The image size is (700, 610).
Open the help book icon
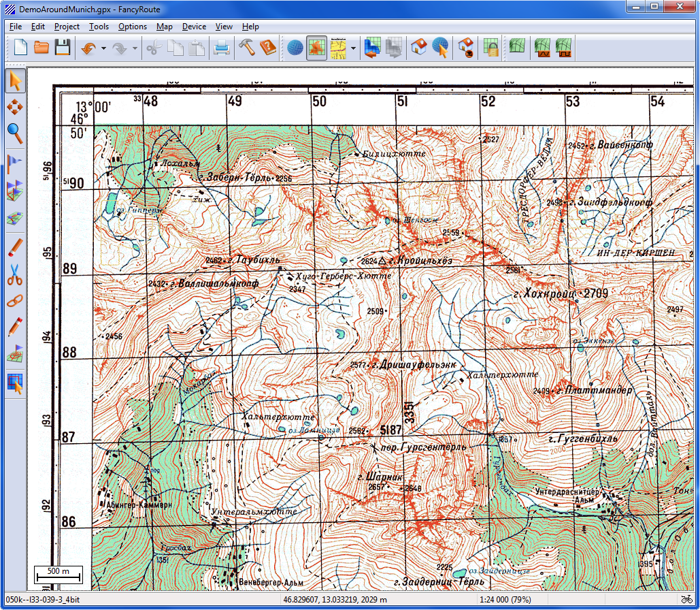[268, 48]
